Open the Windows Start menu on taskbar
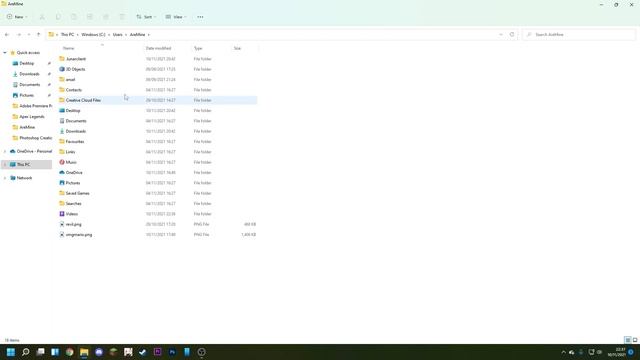The width and height of the screenshot is (640, 360). coord(11,352)
